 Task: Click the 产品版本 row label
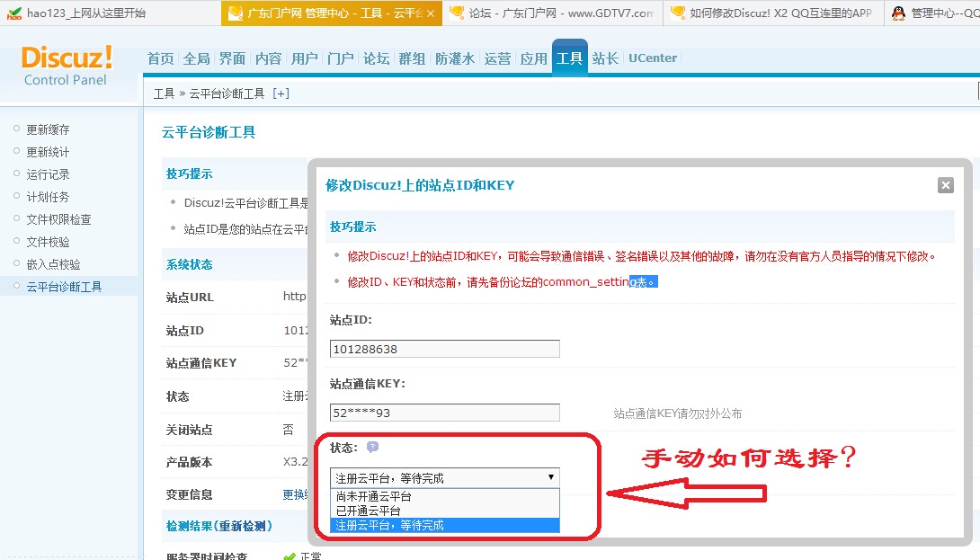(190, 462)
